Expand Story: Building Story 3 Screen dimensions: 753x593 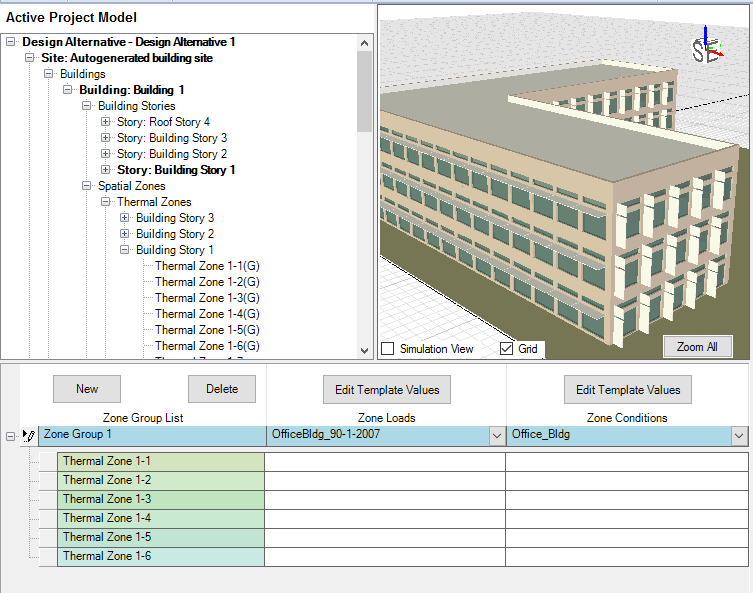point(106,138)
